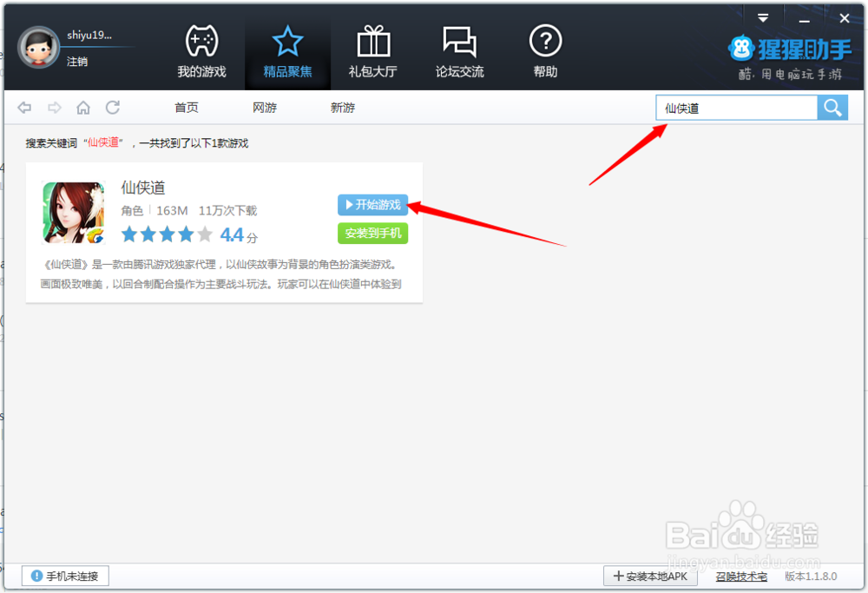Click the 仙侠道 description paragraph
The height and width of the screenshot is (593, 868).
[220, 274]
